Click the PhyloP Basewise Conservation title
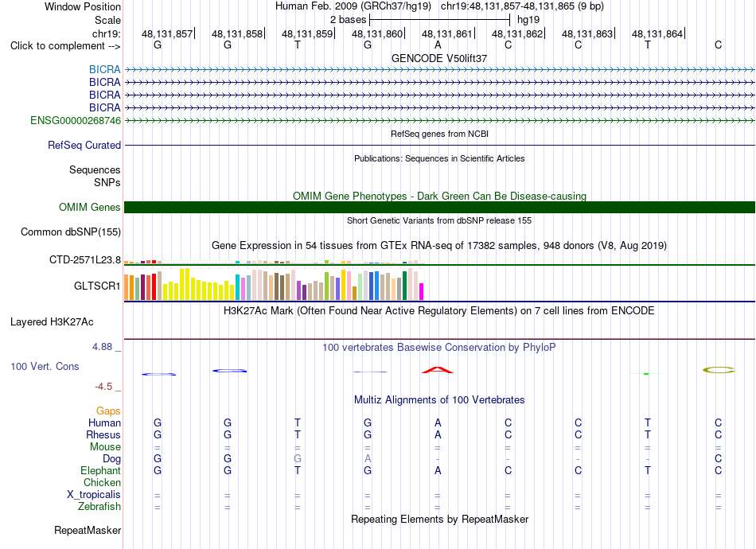 [x=439, y=348]
